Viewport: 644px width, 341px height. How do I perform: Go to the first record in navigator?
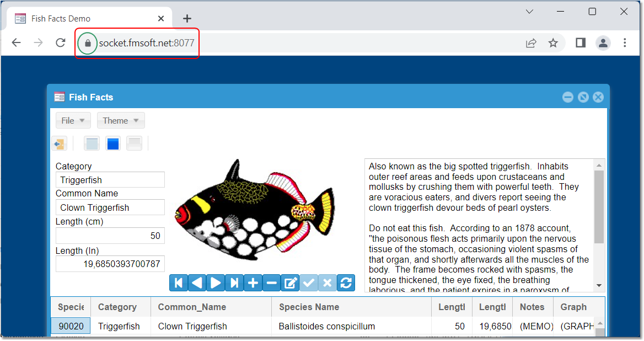179,283
